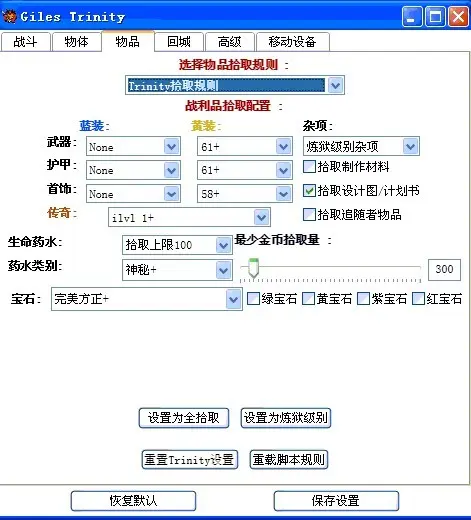Switch to the 战斗 tab
This screenshot has height=520, width=471.
pyautogui.click(x=25, y=42)
